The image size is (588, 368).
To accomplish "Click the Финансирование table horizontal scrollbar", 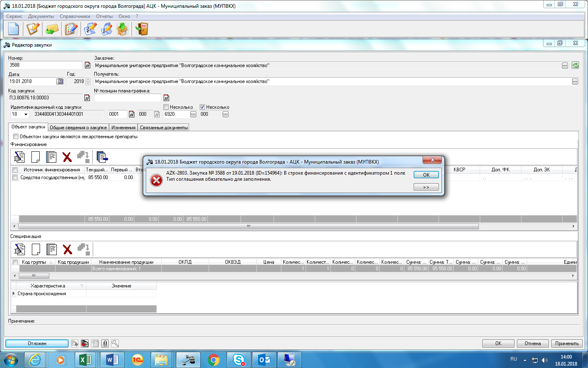I will (x=248, y=226).
